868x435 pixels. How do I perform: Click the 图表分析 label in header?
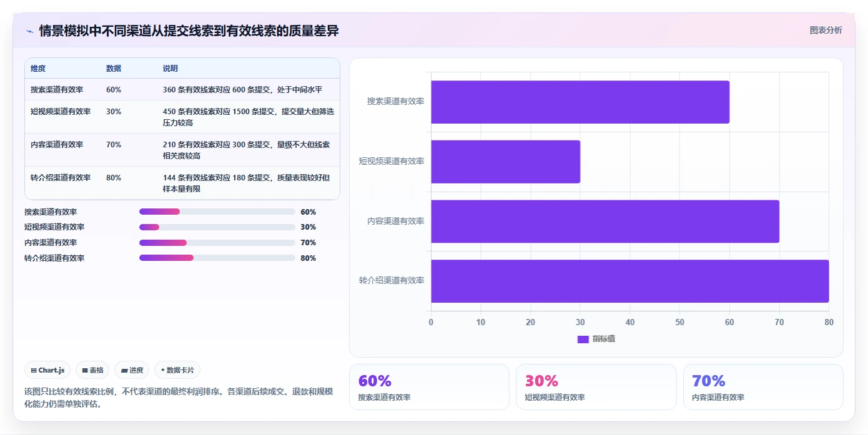[826, 30]
